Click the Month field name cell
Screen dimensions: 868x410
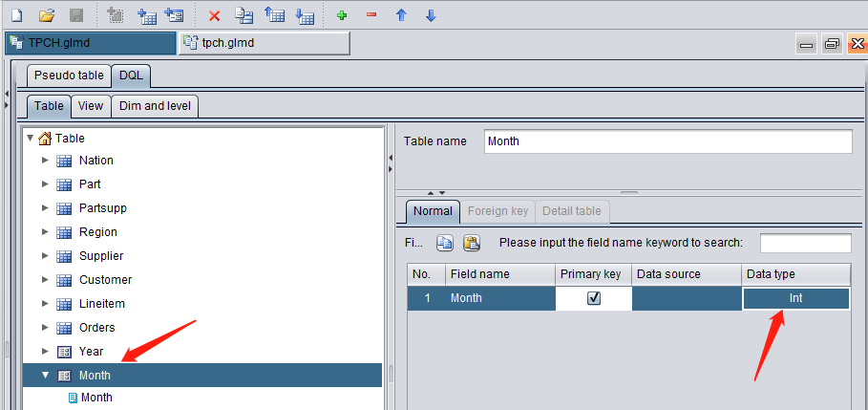point(500,298)
